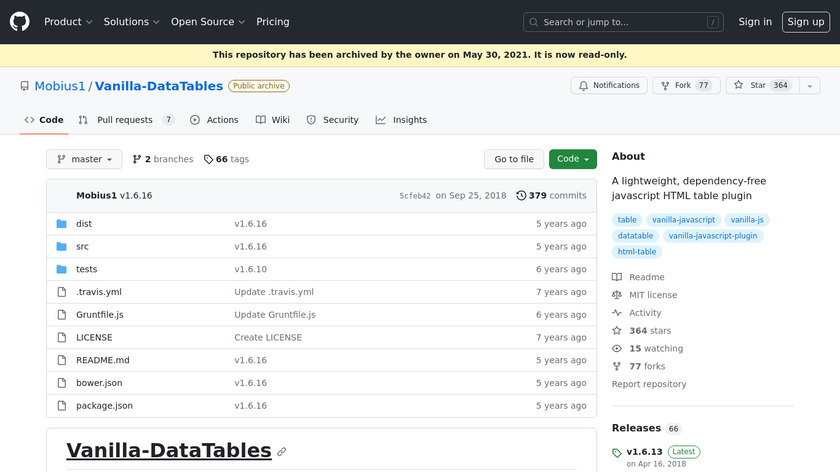This screenshot has height=472, width=840.
Task: Focus the Search or jump to field
Action: (x=623, y=22)
